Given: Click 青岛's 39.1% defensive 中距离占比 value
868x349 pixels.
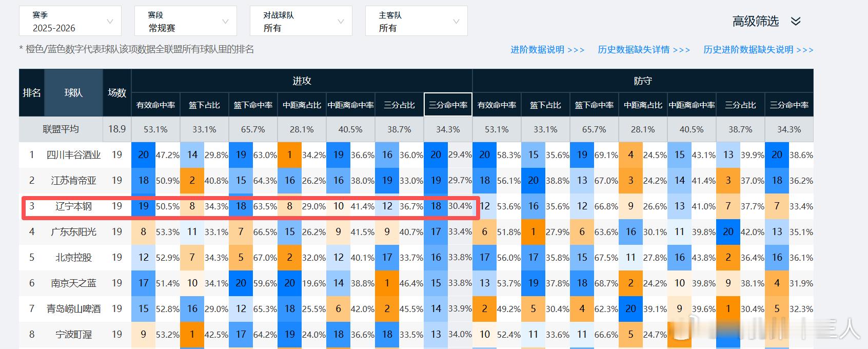Looking at the screenshot, I should [x=655, y=309].
